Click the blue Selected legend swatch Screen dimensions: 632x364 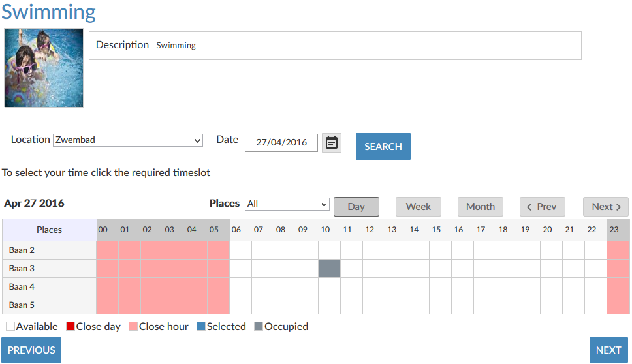pos(201,326)
